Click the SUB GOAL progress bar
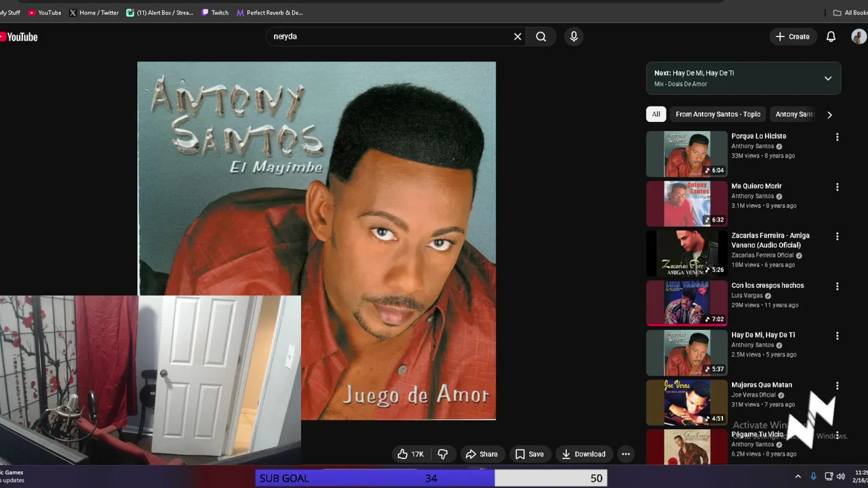This screenshot has width=868, height=488. 431,479
